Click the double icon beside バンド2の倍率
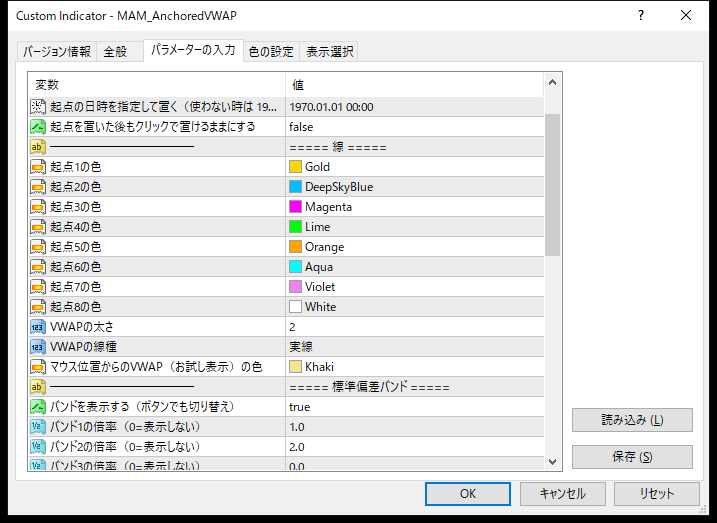 pyautogui.click(x=38, y=447)
